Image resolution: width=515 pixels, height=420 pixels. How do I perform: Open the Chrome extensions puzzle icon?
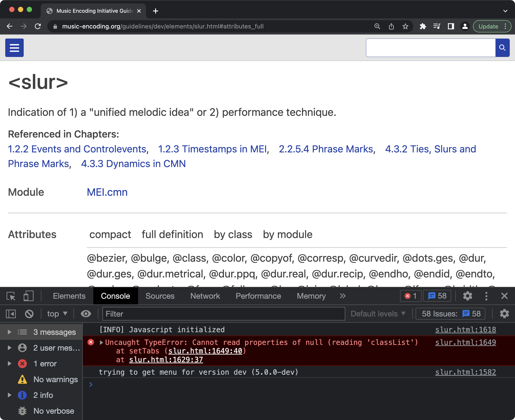[423, 26]
